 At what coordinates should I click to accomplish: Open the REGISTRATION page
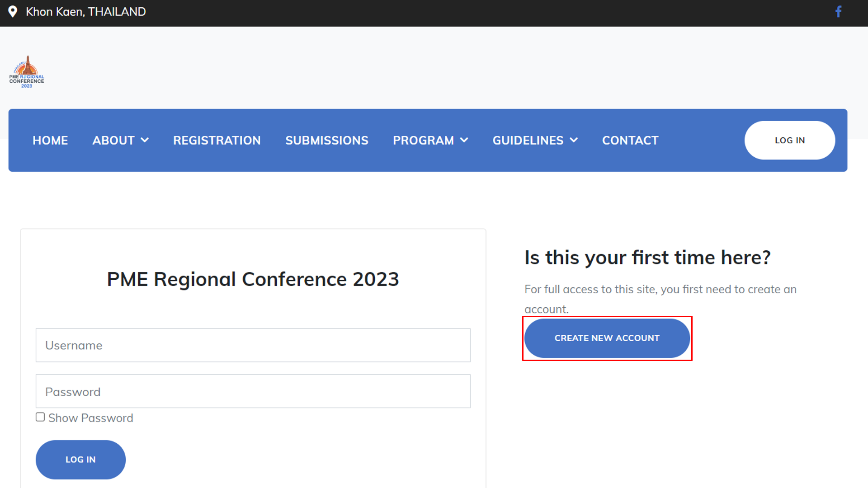pyautogui.click(x=217, y=141)
